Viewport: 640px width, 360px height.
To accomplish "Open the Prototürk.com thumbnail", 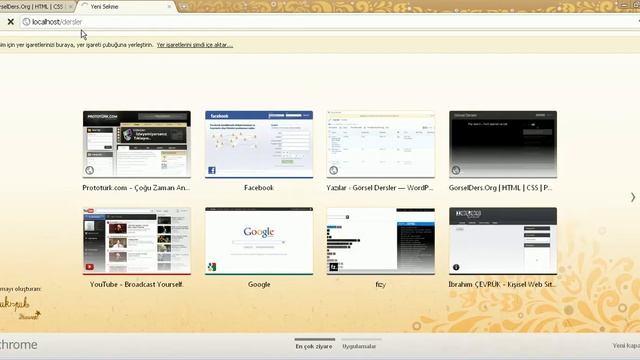I will coord(137,144).
